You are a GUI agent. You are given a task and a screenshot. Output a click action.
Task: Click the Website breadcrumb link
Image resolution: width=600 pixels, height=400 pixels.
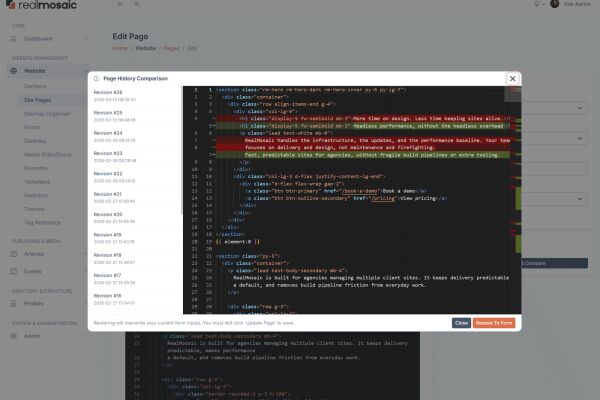coord(145,48)
